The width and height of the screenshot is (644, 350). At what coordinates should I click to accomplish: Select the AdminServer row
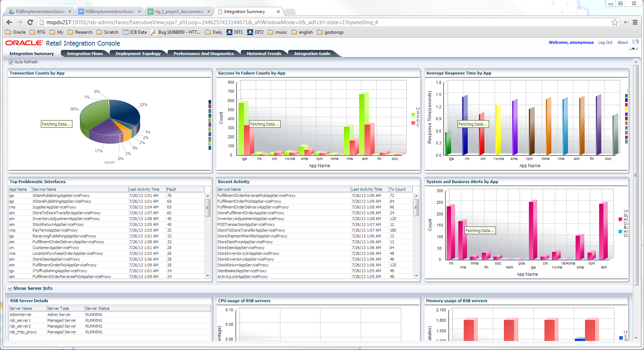(x=110, y=315)
